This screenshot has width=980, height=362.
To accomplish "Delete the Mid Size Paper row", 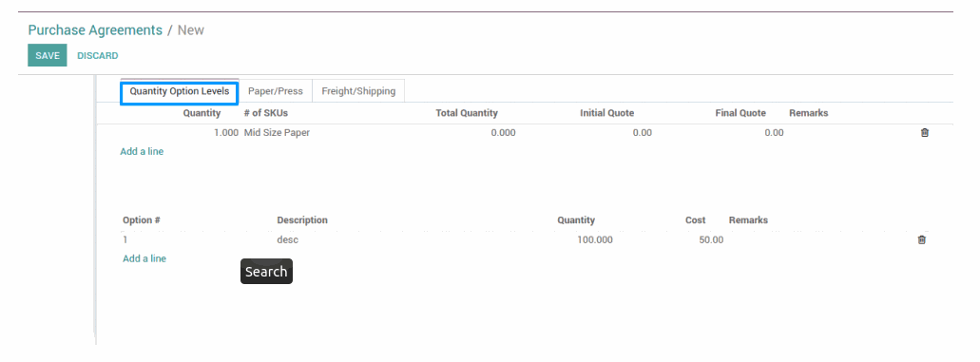I will coord(925,133).
